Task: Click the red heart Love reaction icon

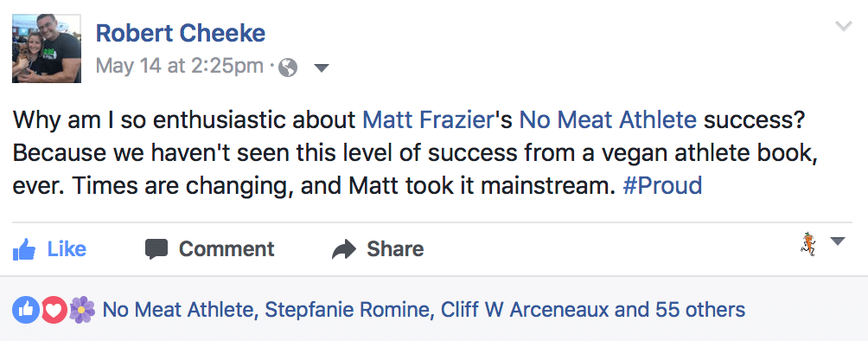Action: (x=54, y=309)
